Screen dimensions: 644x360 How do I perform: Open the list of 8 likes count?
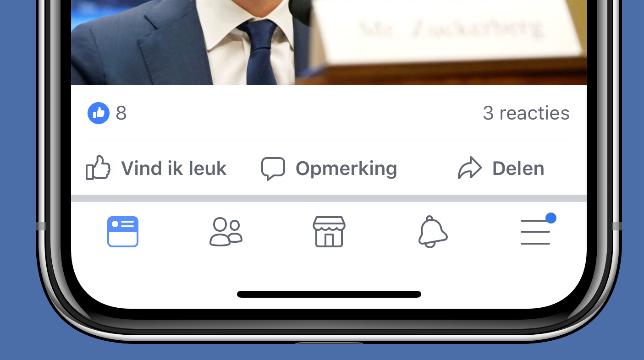(121, 113)
